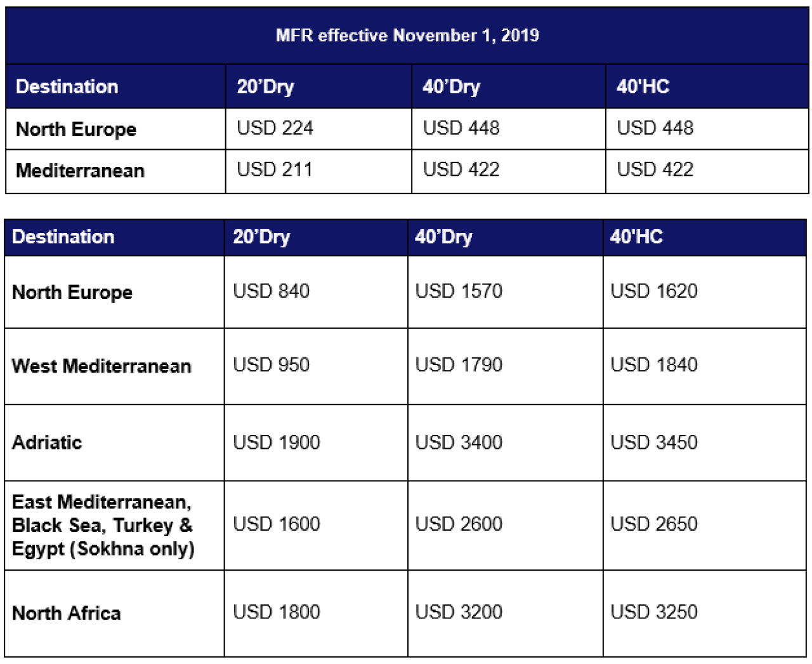
Task: Click the East Mediterranean, Black Sea, Turkey cell
Action: tap(114, 526)
